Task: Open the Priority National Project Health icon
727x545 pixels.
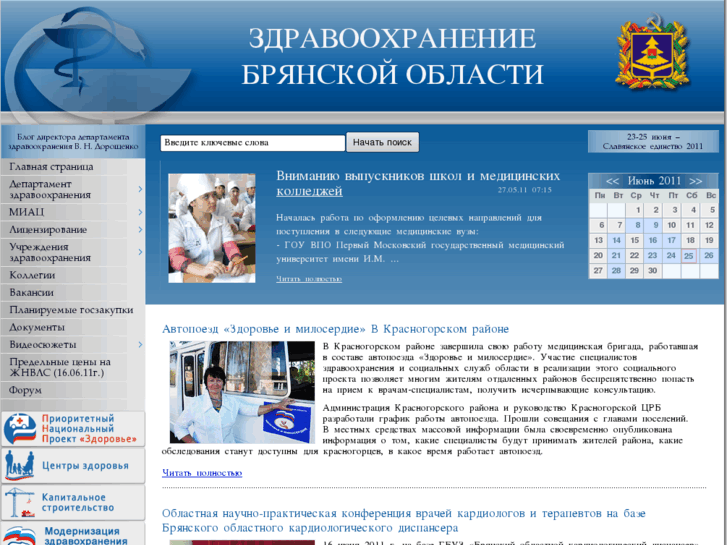Action: point(19,429)
